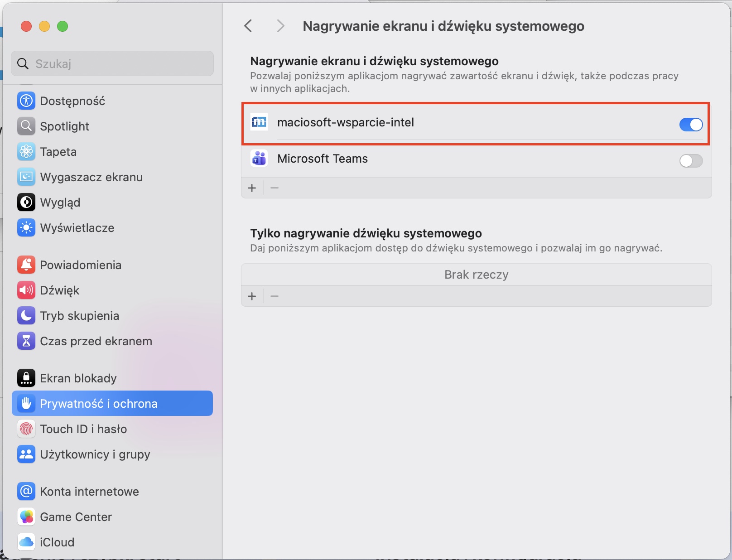Screen dimensions: 732x560
Task: Enable screen recording for Microsoft Teams
Action: 691,160
